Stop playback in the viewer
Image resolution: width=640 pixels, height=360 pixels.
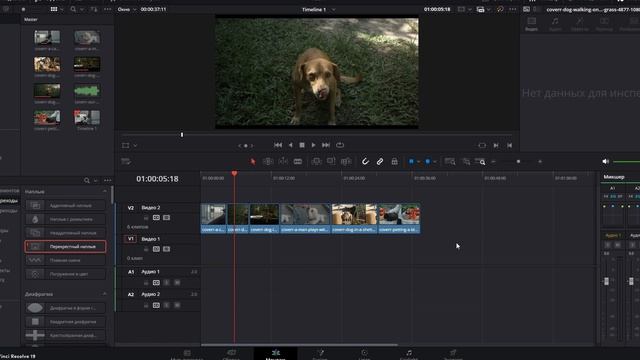302,145
